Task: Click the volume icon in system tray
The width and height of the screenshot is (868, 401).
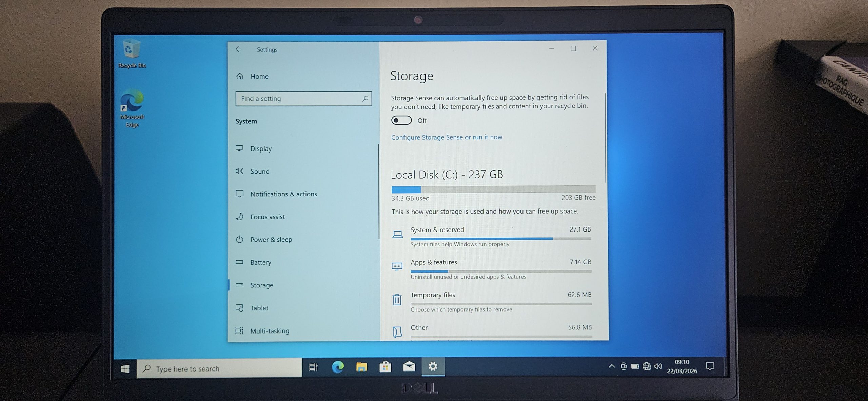Action: pyautogui.click(x=658, y=366)
